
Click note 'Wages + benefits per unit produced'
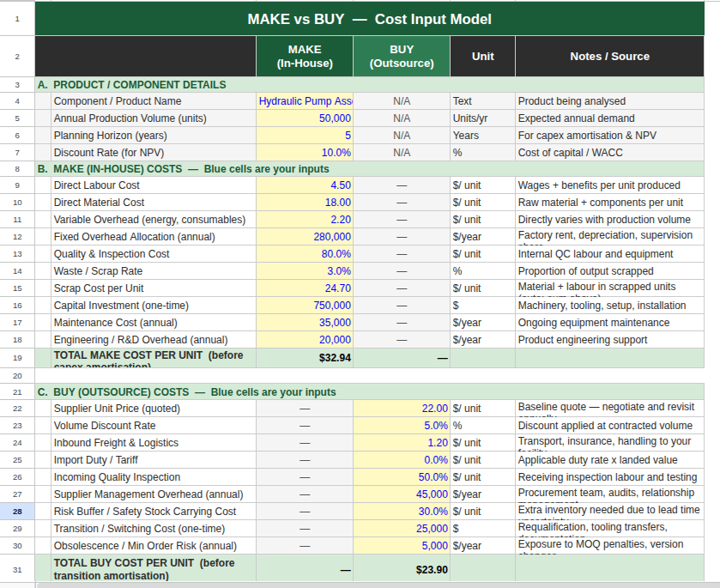[x=599, y=185]
